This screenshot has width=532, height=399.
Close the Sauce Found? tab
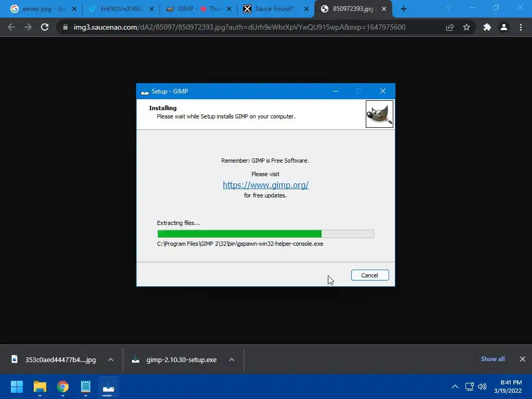click(x=307, y=9)
